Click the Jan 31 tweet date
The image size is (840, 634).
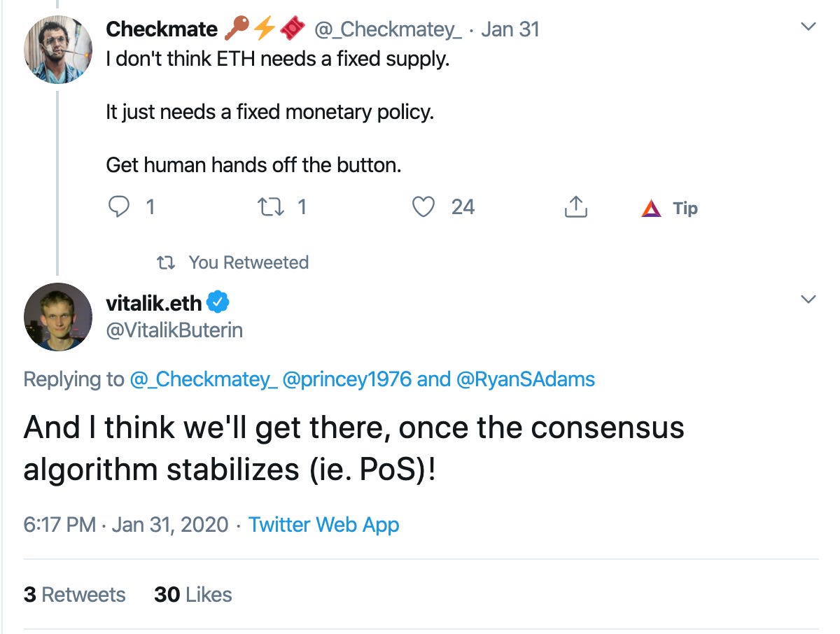click(x=511, y=29)
